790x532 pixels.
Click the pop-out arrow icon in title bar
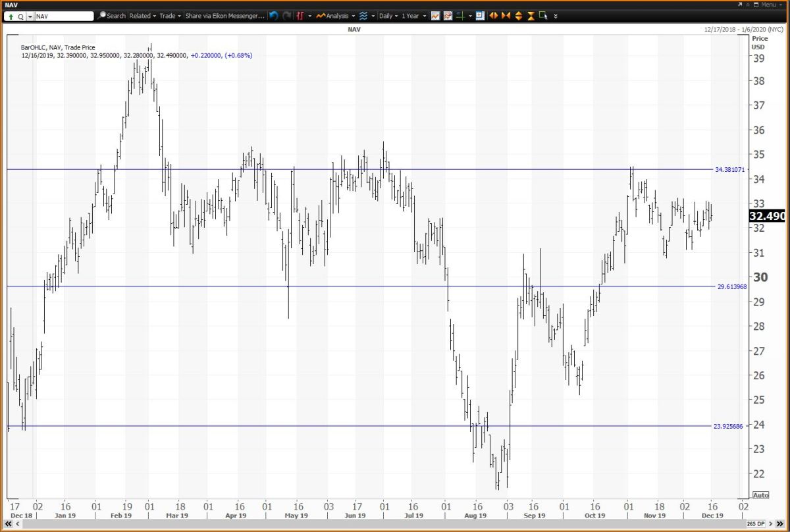(741, 5)
